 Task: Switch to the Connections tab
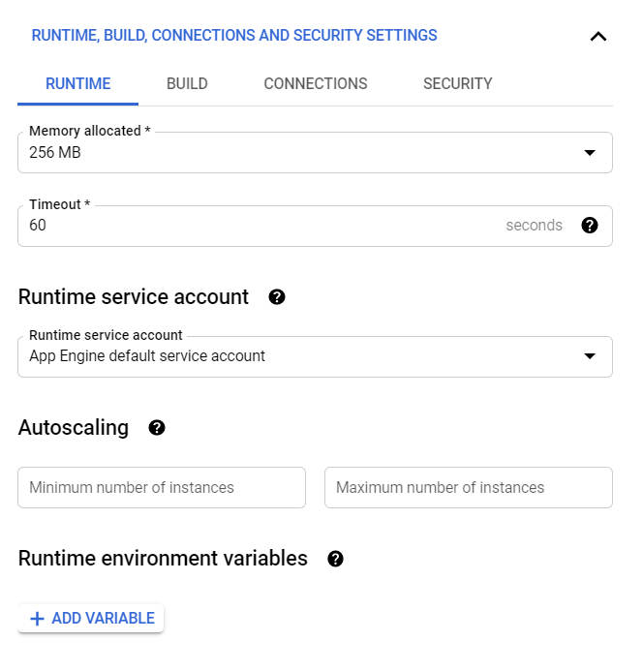316,84
